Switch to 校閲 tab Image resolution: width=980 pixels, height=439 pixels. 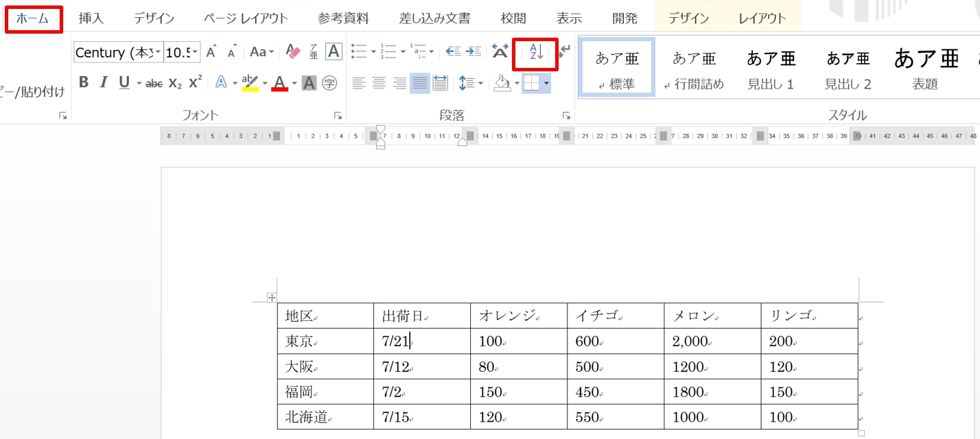(x=513, y=19)
